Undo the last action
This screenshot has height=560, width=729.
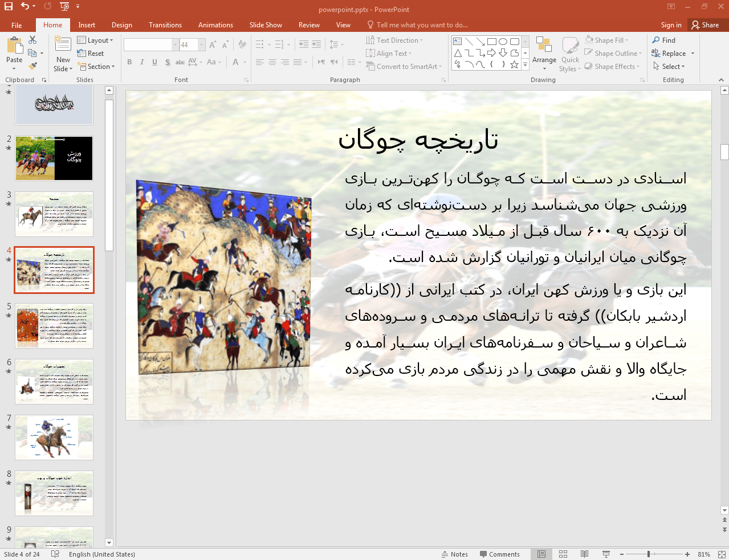click(25, 7)
